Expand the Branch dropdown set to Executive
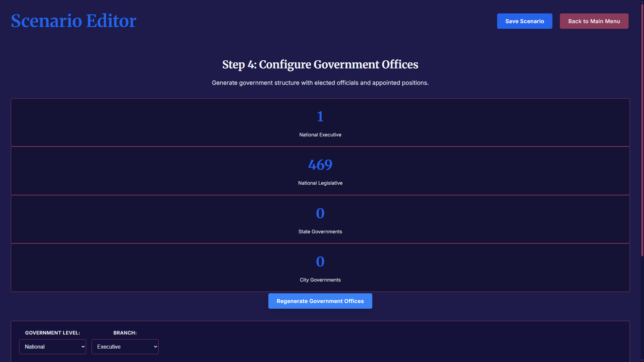This screenshot has width=644, height=362. tap(125, 347)
